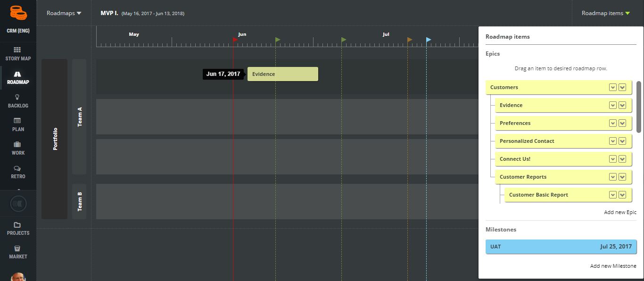Open the Retro chat icon

[x=17, y=168]
